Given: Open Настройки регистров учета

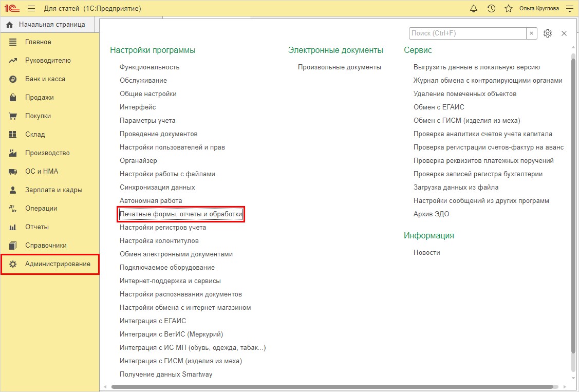Looking at the screenshot, I should coord(163,228).
